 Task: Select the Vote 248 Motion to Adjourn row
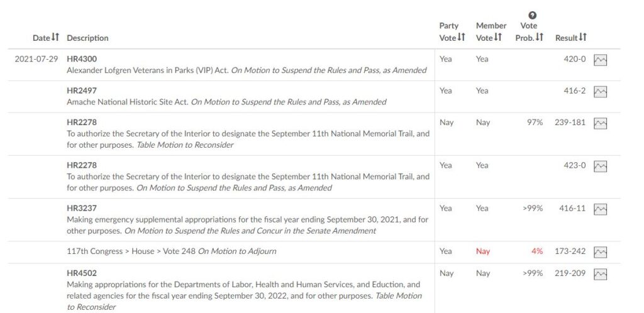[171, 251]
